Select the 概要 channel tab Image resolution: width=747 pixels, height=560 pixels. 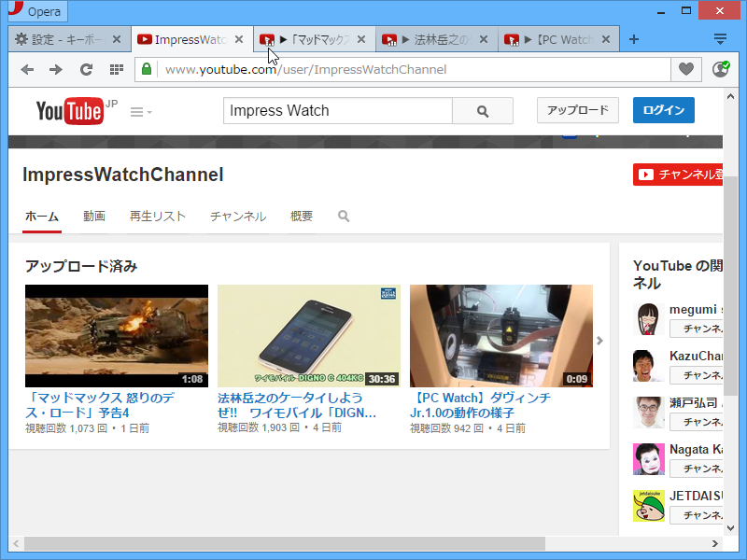302,217
